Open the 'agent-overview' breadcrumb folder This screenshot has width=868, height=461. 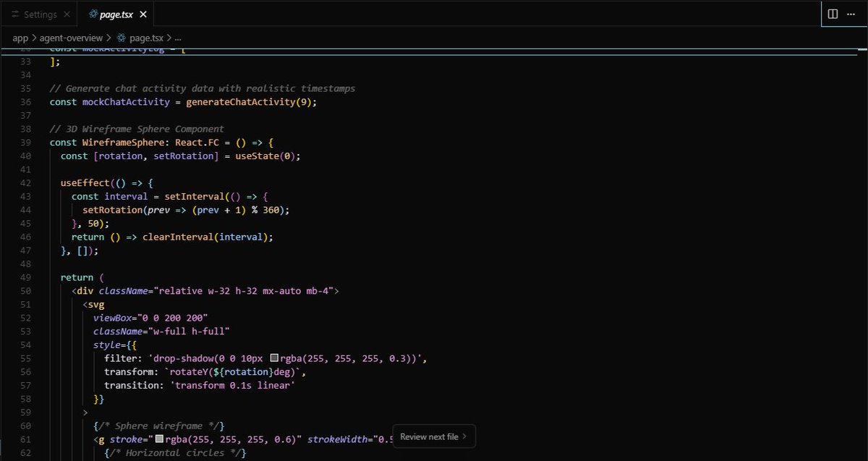[70, 37]
